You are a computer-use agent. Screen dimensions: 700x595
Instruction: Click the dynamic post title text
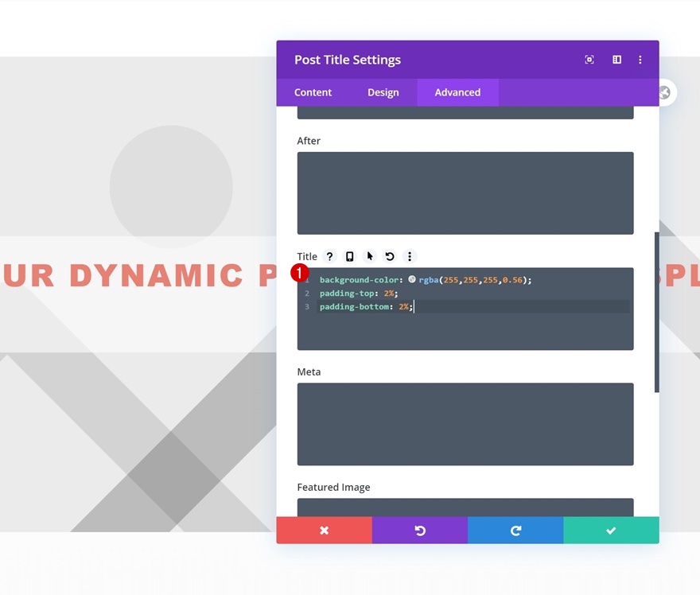138,275
